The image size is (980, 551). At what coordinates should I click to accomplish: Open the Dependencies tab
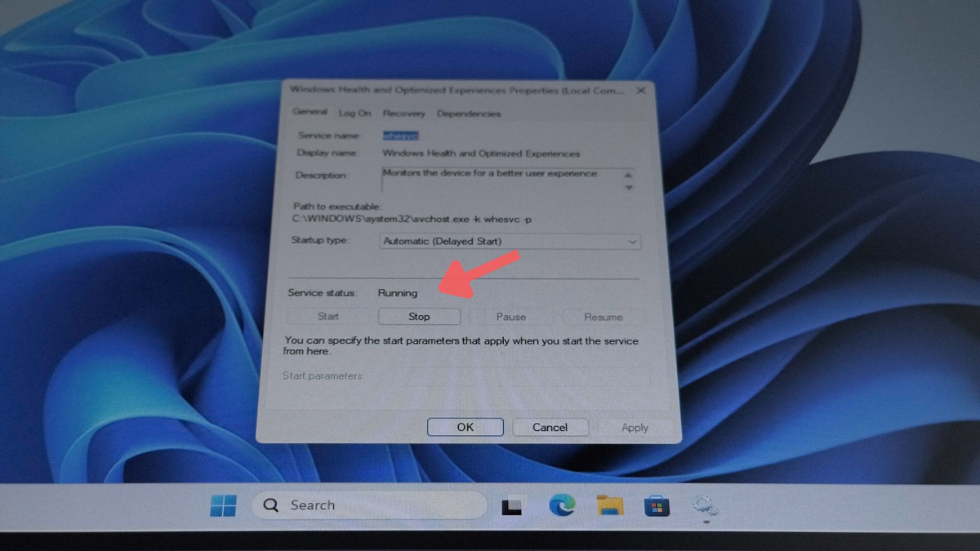469,113
